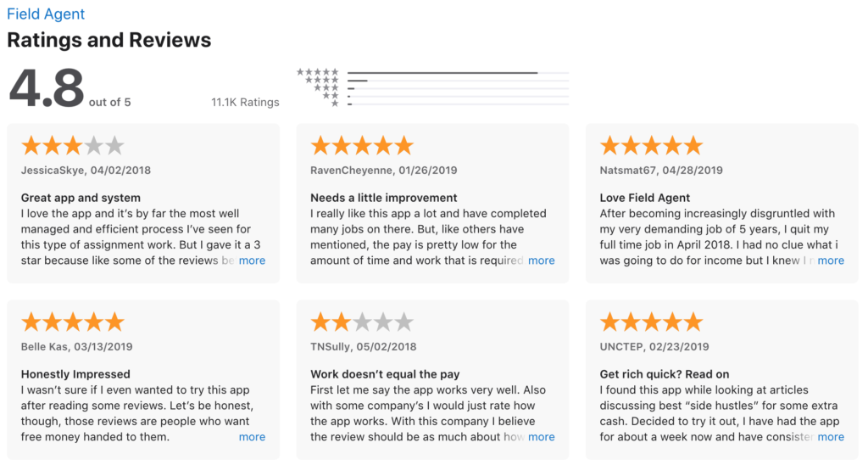
Task: Open the Field Agent app link
Action: coord(46,14)
